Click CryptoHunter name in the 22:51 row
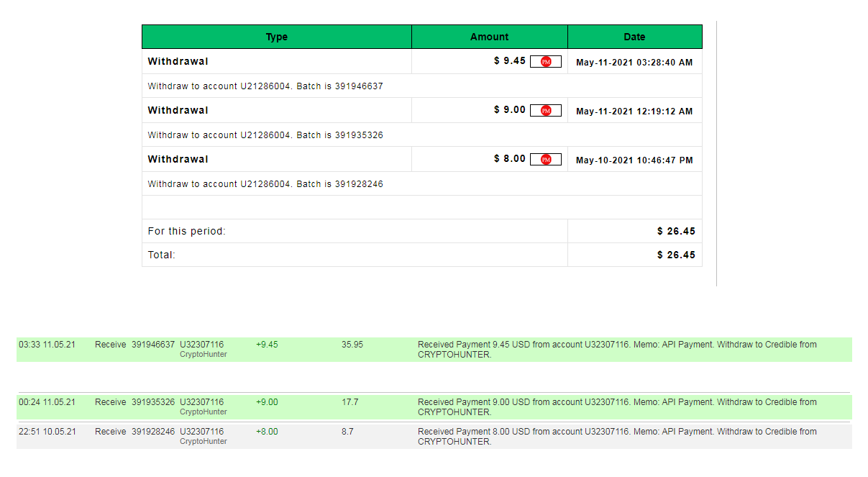This screenshot has height=477, width=868. [x=204, y=442]
